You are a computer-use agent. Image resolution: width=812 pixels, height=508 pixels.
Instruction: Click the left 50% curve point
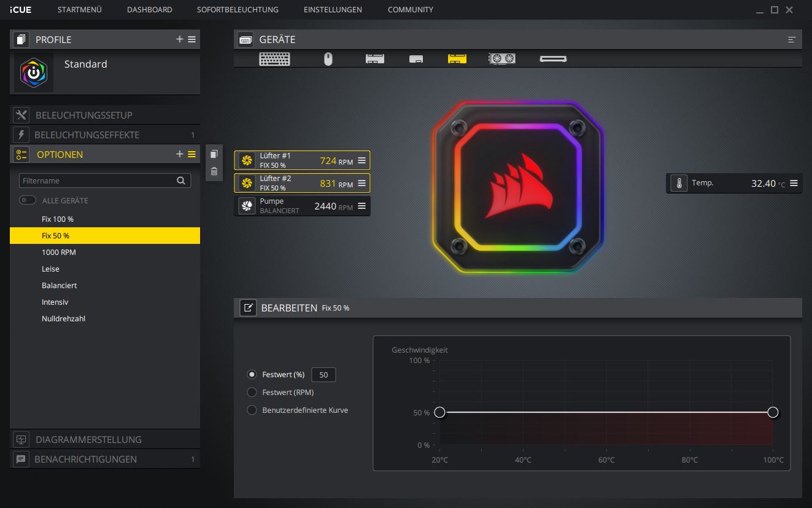(439, 412)
